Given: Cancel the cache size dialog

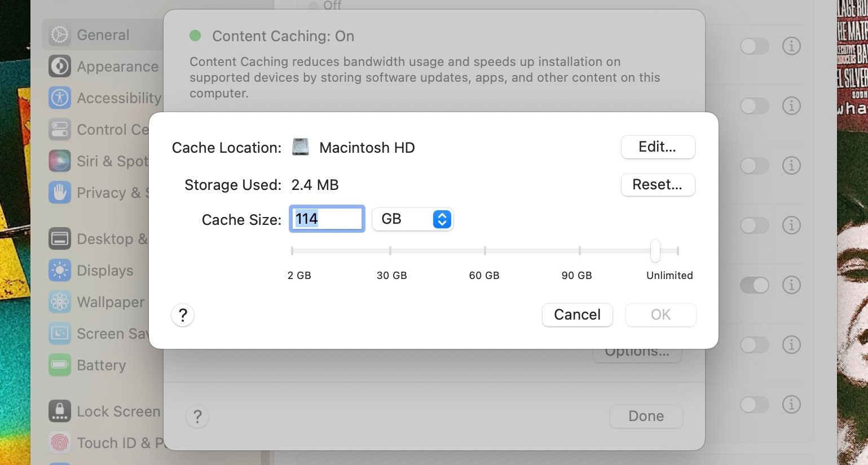Looking at the screenshot, I should [577, 315].
